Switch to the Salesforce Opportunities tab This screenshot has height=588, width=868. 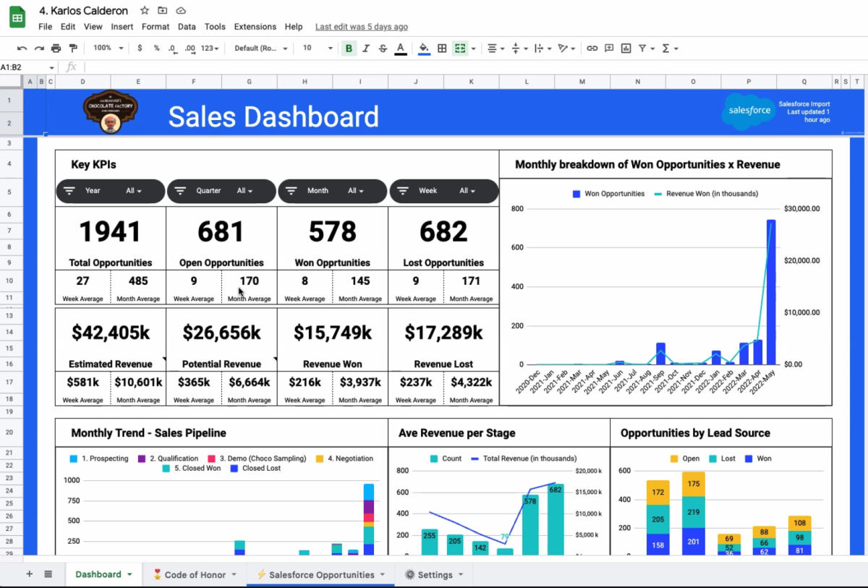point(321,575)
